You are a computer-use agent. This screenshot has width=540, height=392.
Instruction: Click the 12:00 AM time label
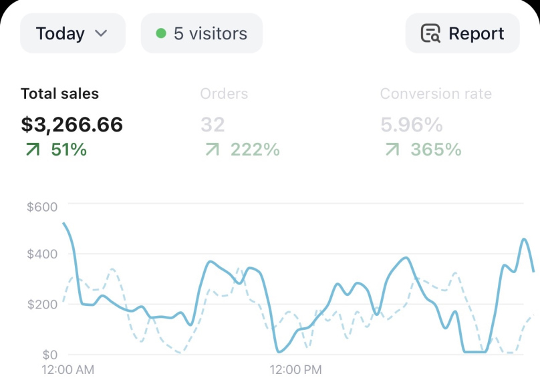tap(67, 370)
